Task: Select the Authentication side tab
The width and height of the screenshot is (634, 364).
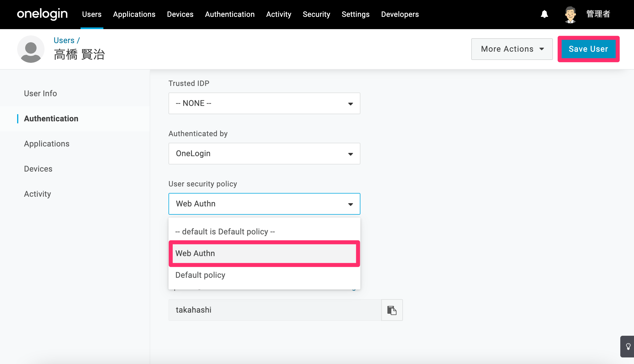Action: click(x=51, y=118)
